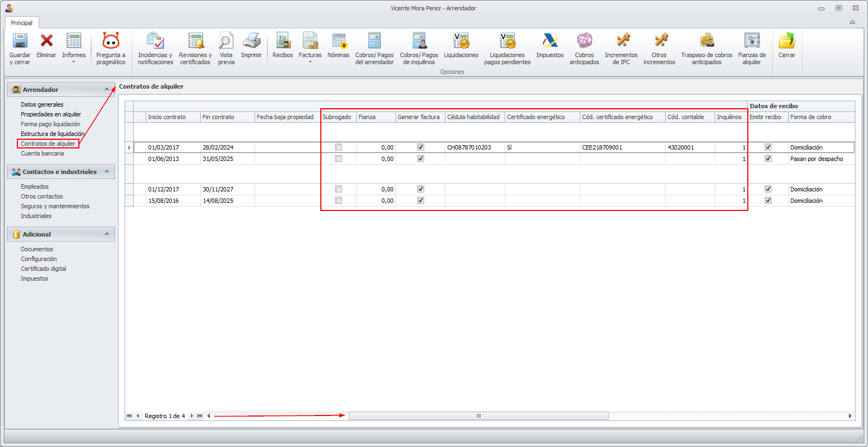The width and height of the screenshot is (868, 447).
Task: Toggle Subrogado checkbox for 01/03/2017 contract
Action: 339,147
